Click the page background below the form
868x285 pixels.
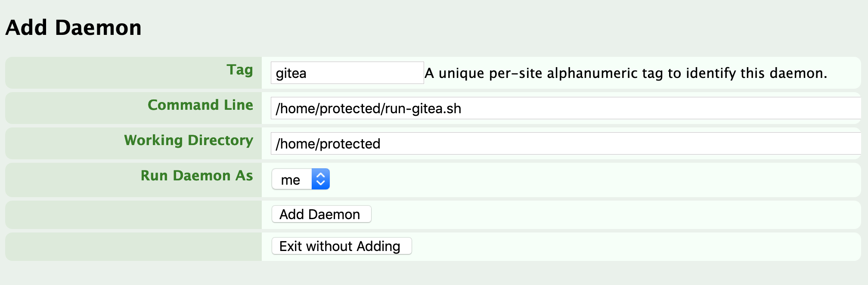click(x=434, y=274)
